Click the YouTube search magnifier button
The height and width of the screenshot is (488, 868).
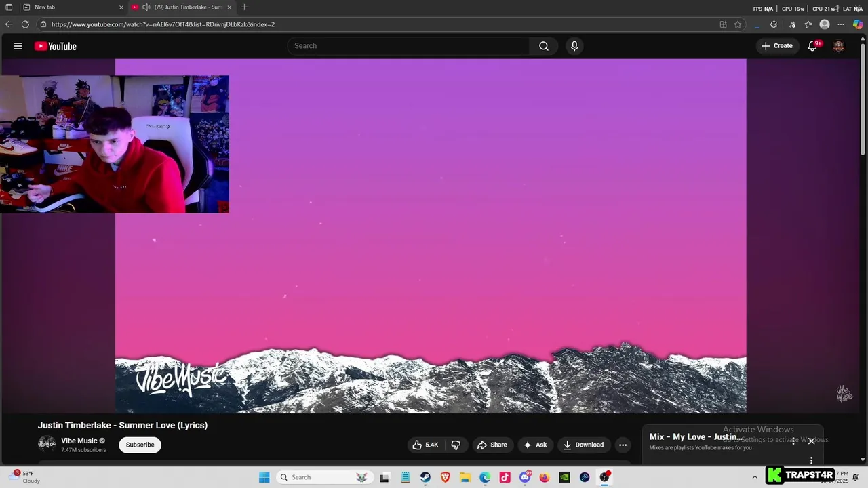click(x=544, y=46)
